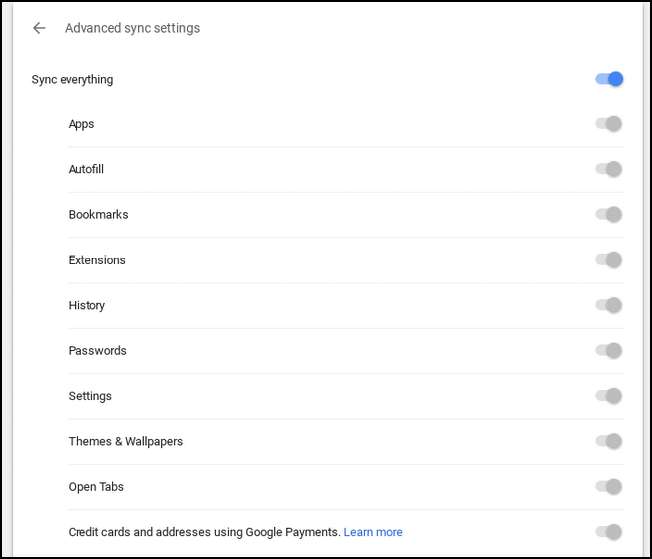Toggle the Extensions sync switch
This screenshot has width=652, height=559.
pyautogui.click(x=609, y=260)
